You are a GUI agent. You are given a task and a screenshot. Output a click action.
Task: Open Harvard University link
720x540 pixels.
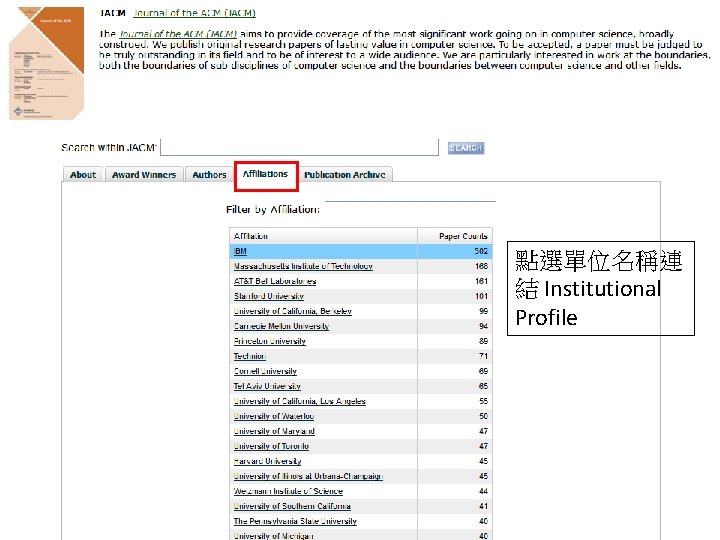(x=268, y=461)
